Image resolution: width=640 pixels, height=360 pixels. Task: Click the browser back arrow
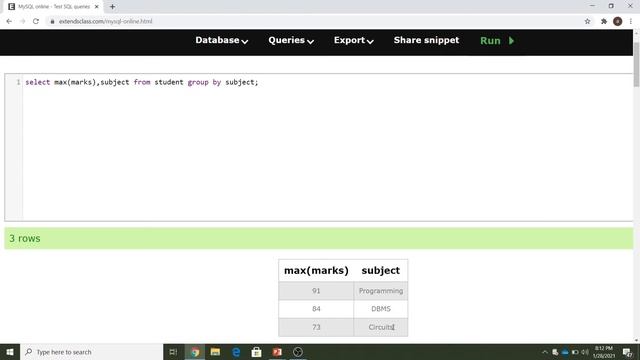pyautogui.click(x=9, y=21)
